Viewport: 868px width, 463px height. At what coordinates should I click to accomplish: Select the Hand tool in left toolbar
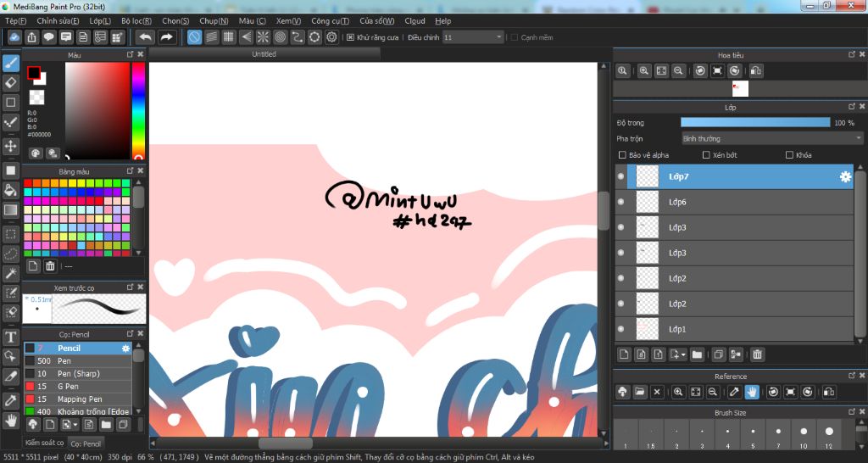10,420
